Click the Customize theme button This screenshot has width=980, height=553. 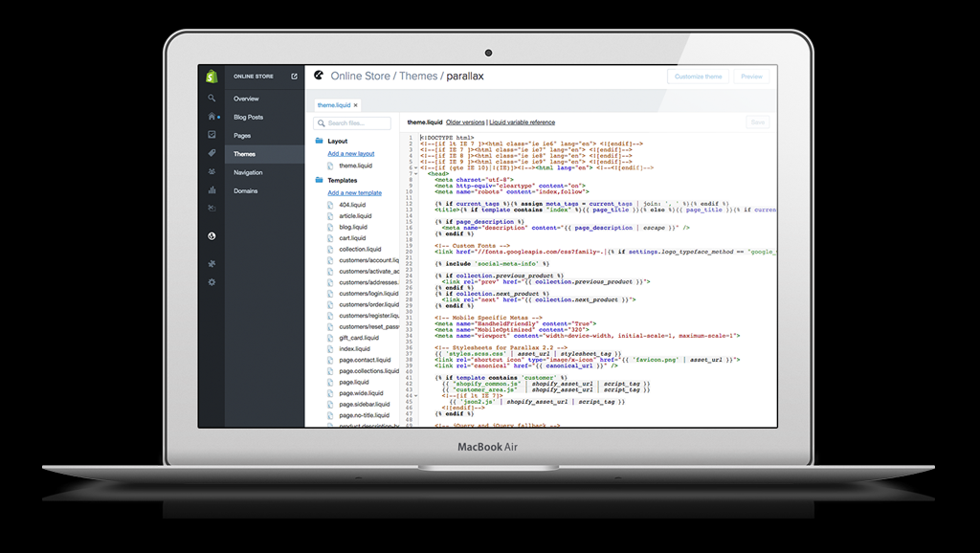pyautogui.click(x=698, y=76)
